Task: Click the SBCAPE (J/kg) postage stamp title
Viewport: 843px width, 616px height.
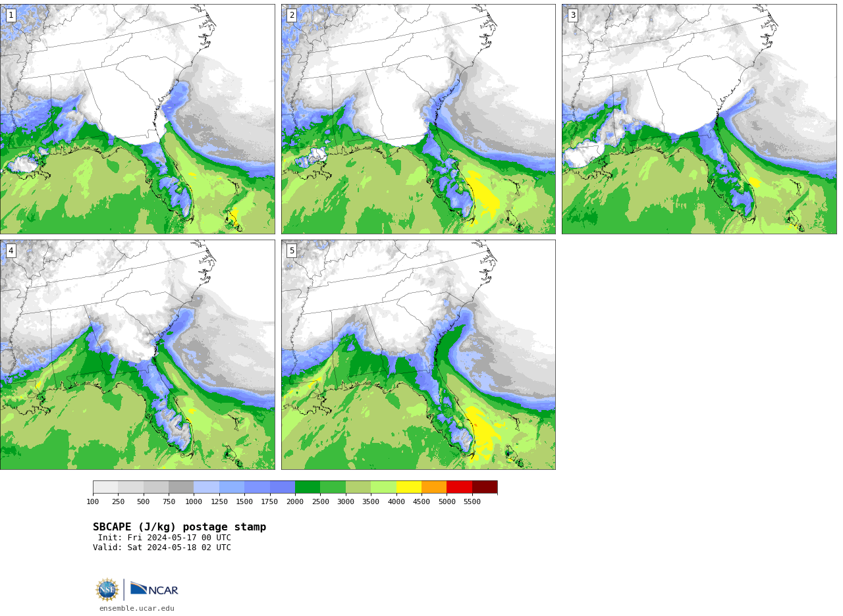Action: tap(180, 527)
